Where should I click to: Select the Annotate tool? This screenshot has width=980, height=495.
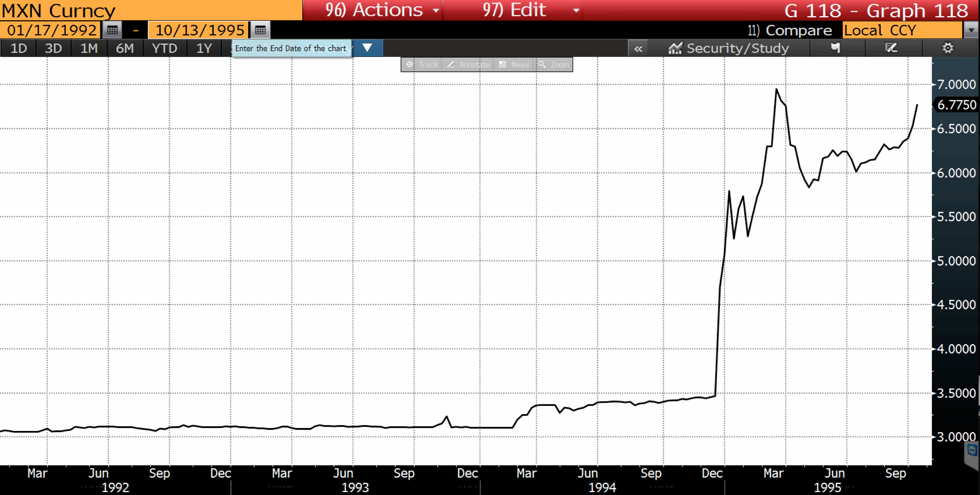(x=468, y=65)
